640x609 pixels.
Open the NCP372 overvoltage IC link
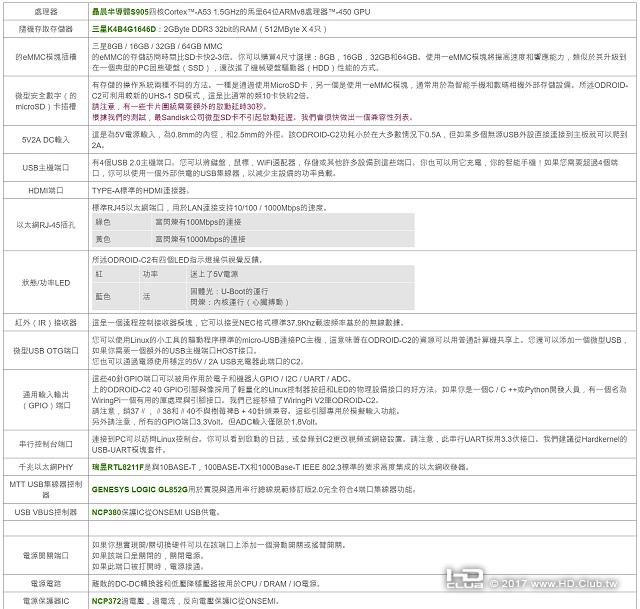[107, 601]
